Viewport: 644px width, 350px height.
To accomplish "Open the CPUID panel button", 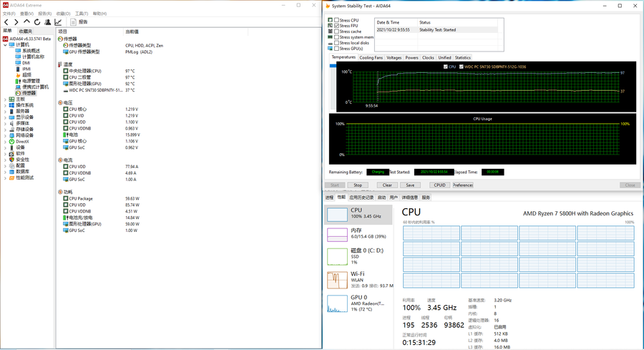I will click(439, 185).
